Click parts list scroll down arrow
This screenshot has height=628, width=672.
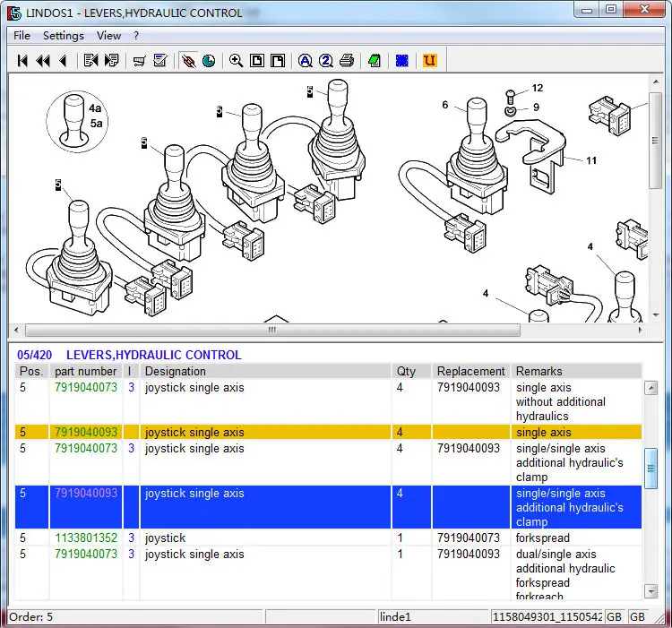click(x=651, y=590)
